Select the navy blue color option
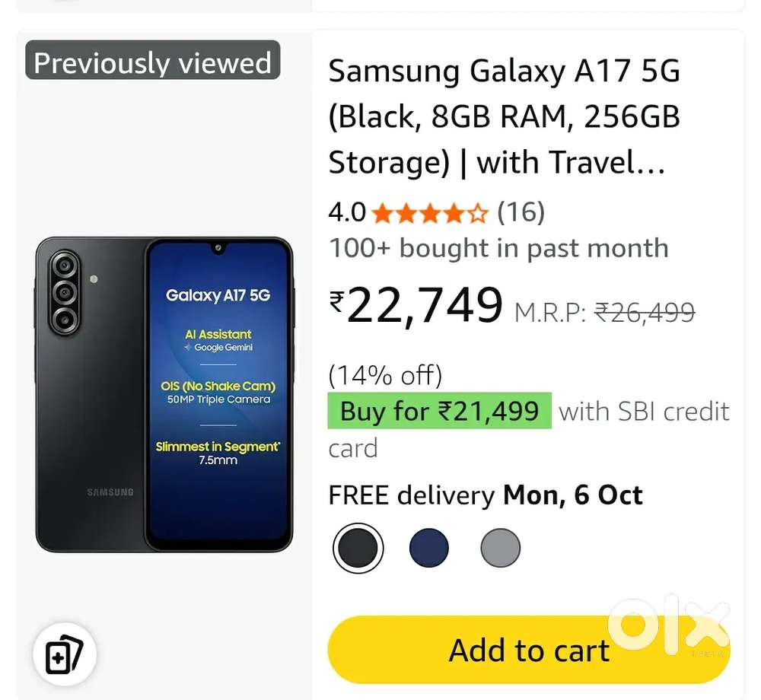 pos(429,548)
